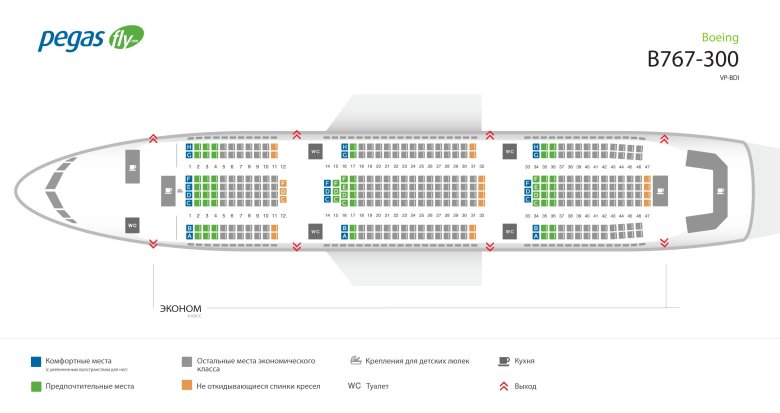Click the orange non-reclining seats legend swatch
Viewport: 780px width, 413px height.
click(x=186, y=385)
